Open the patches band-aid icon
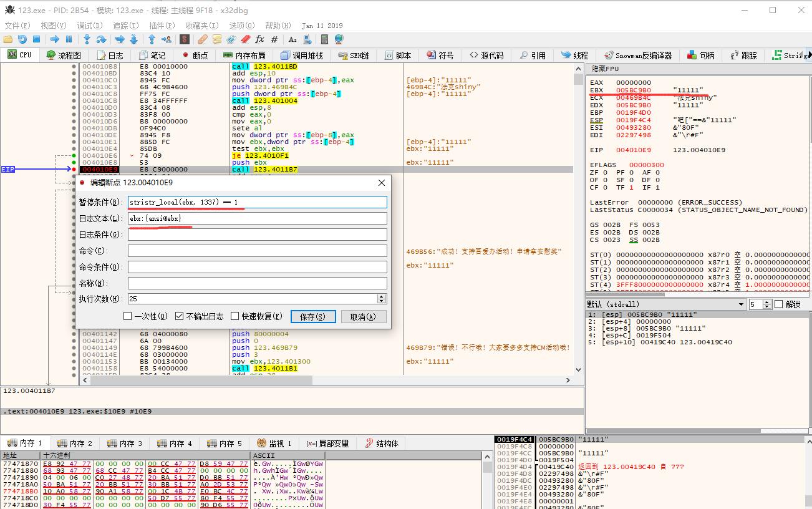The width and height of the screenshot is (812, 509). click(203, 39)
